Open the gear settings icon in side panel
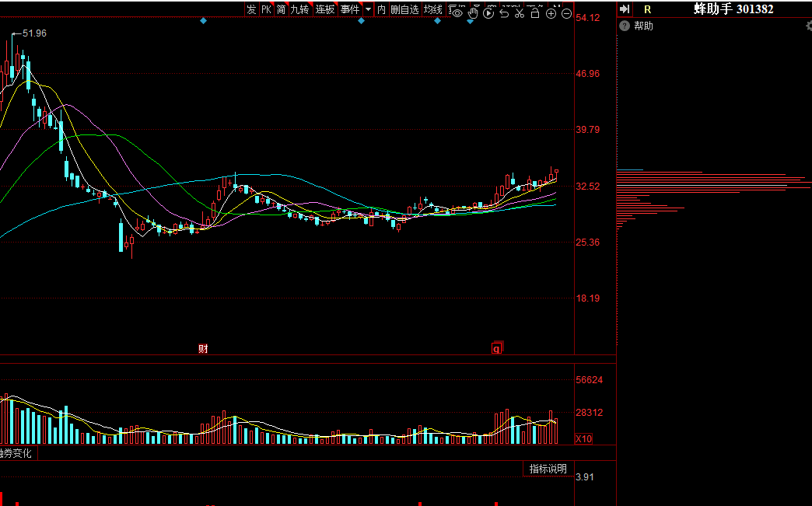The height and width of the screenshot is (506, 812). click(x=808, y=26)
